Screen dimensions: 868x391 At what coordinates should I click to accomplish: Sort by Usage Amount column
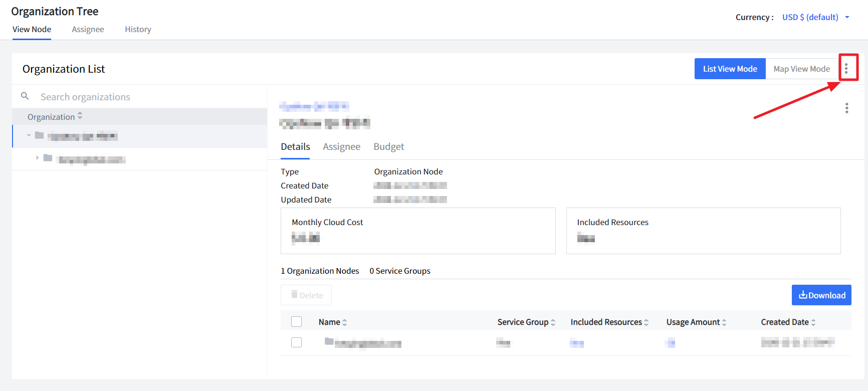click(x=724, y=322)
